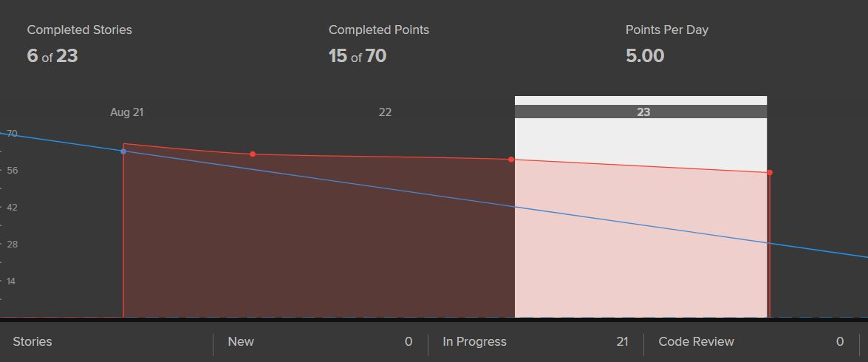
Task: Click the Stories label in the bottom bar
Action: (33, 342)
